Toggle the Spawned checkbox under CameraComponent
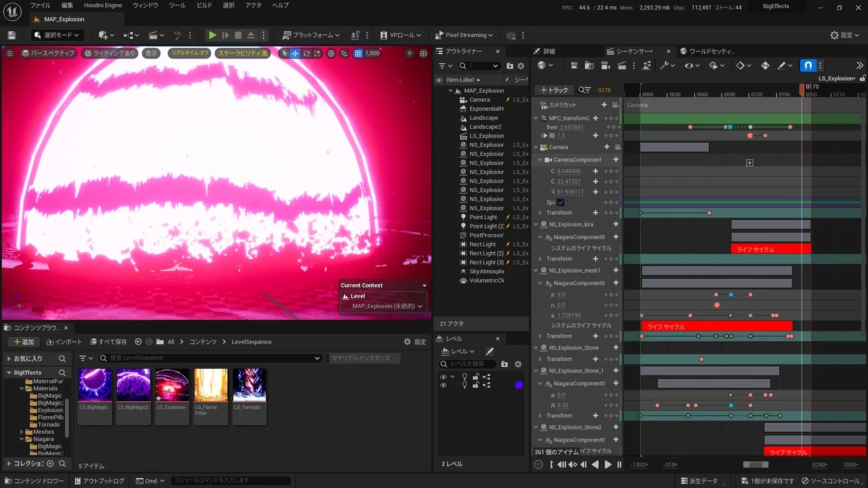 [x=560, y=202]
